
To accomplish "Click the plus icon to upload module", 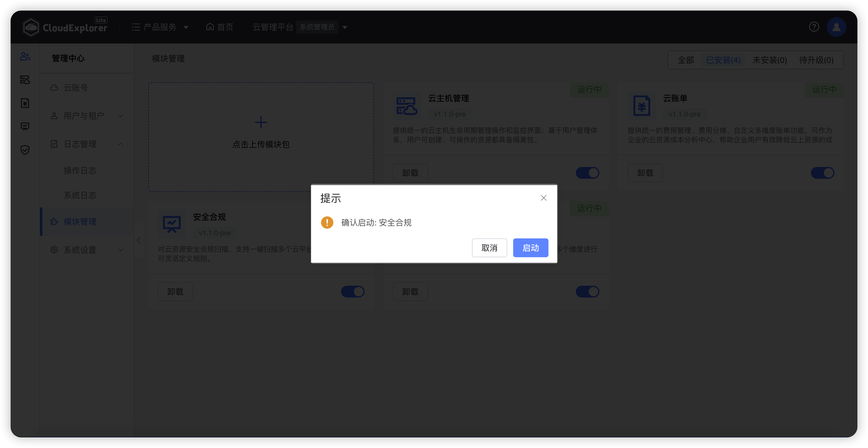I will pos(261,123).
